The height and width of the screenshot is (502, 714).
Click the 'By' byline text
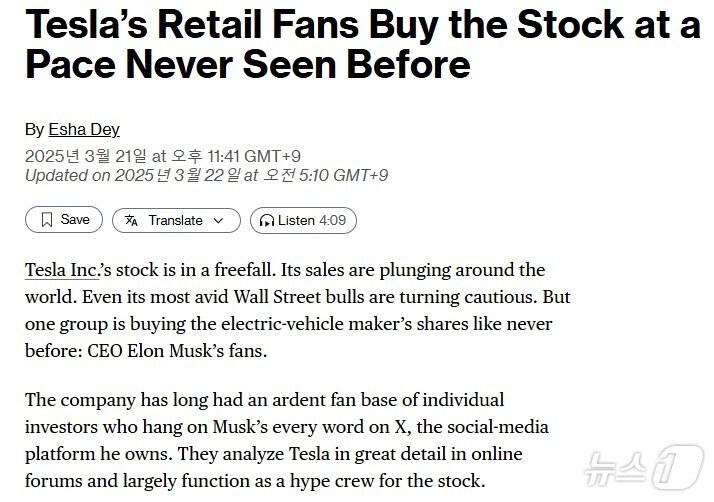coord(34,129)
